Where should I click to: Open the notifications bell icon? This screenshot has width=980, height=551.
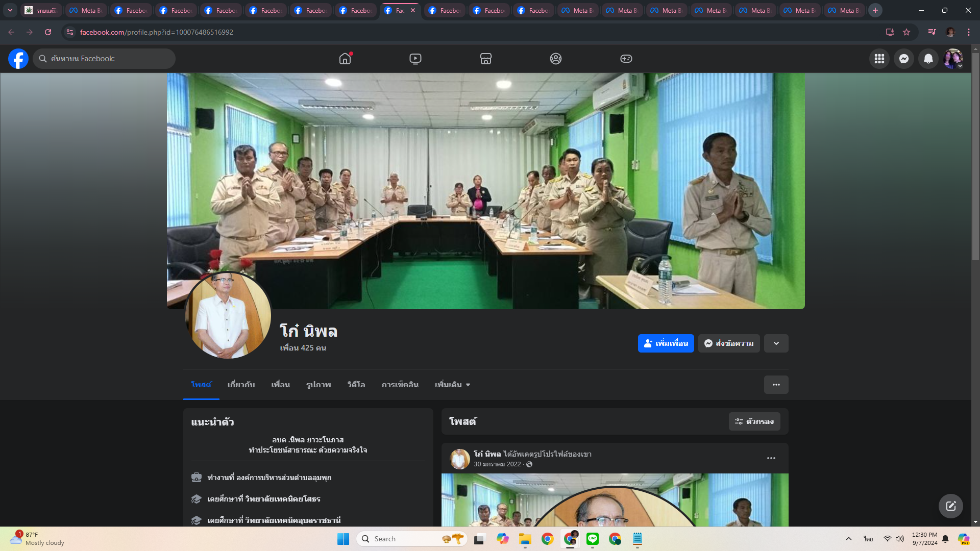[x=928, y=59]
